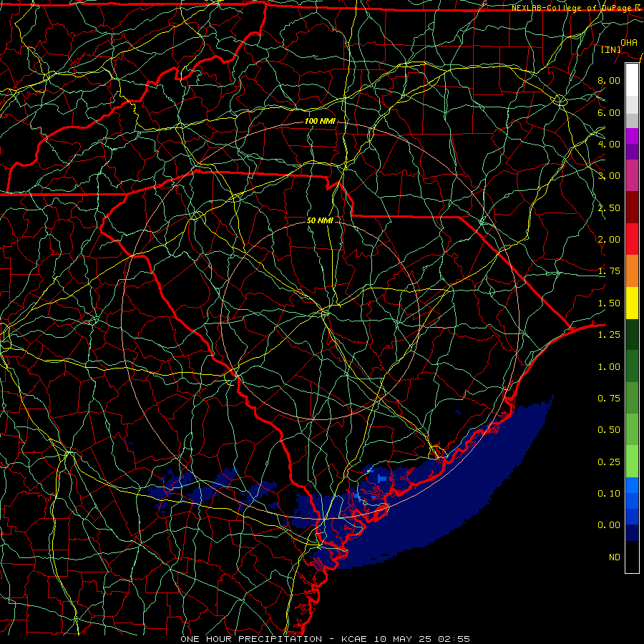Click the 0.25 legend value
Image resolution: width=644 pixels, height=644 pixels.
(609, 462)
